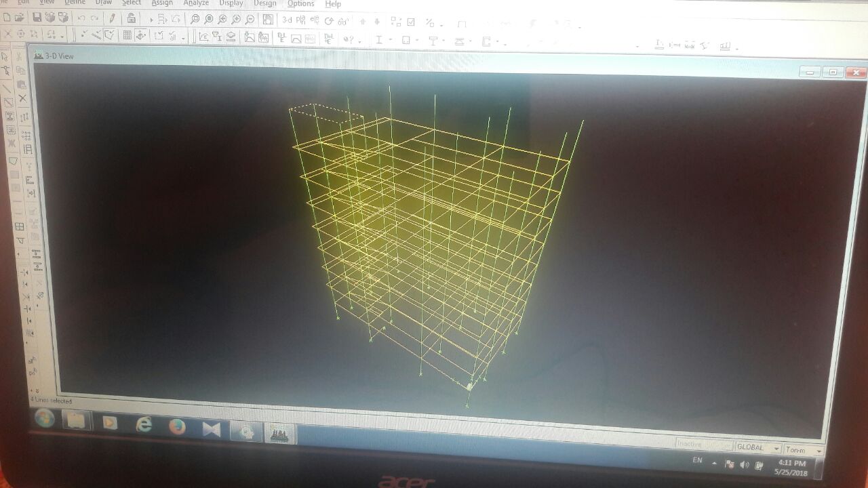This screenshot has width=868, height=488.
Task: Undo the last action
Action: pos(81,18)
